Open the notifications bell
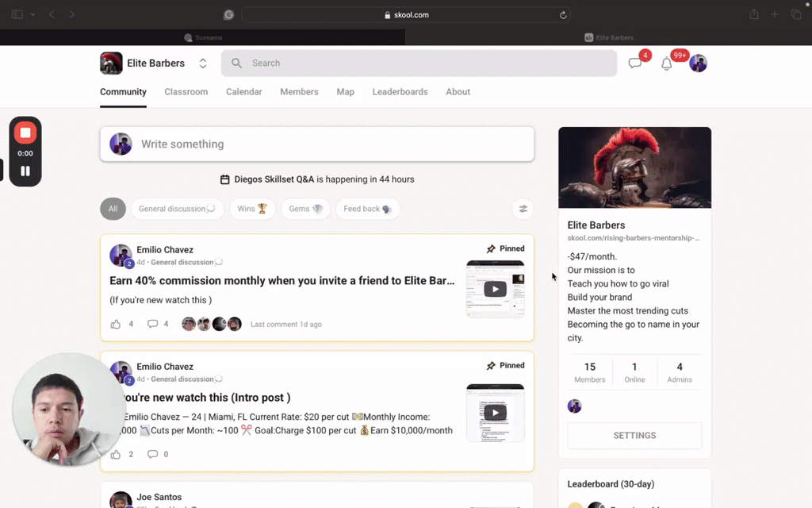 point(666,63)
